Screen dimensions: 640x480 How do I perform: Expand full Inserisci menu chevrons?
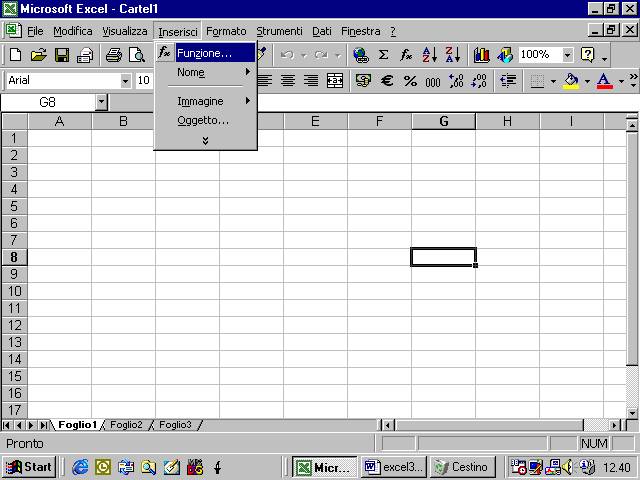click(x=205, y=141)
